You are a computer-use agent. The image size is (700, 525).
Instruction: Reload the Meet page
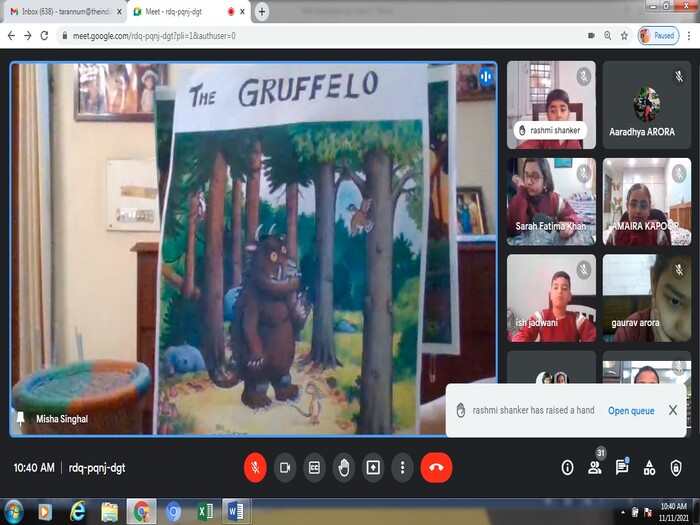click(44, 36)
